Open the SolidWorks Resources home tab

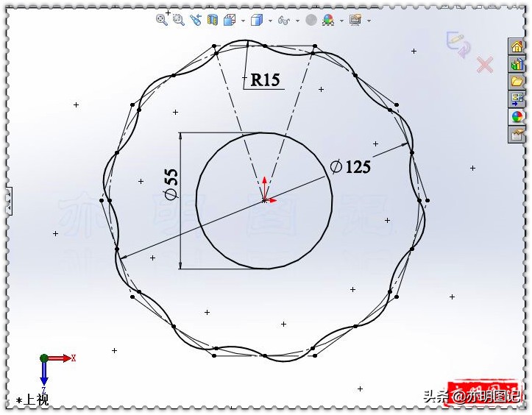(517, 46)
